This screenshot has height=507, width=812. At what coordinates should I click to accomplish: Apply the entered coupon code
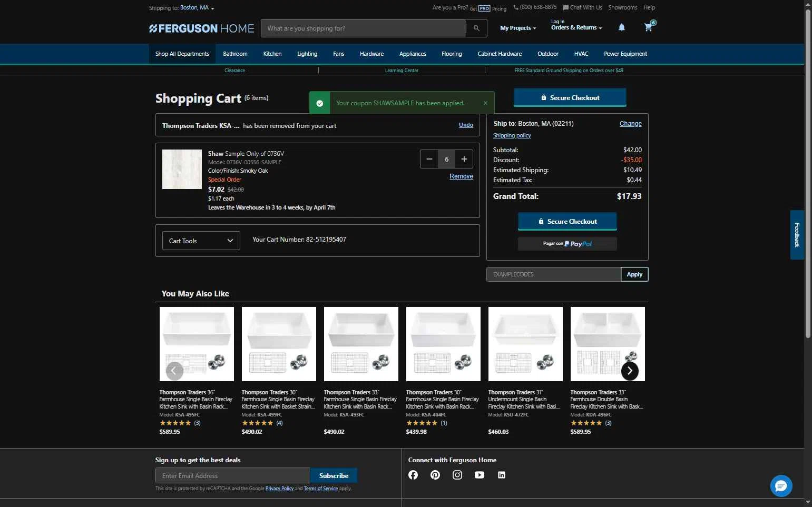(x=634, y=274)
